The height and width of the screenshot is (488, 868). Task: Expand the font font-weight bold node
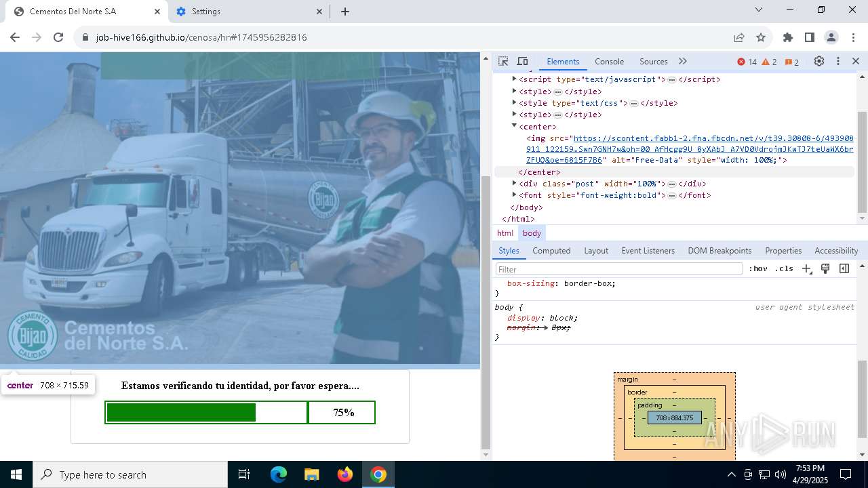click(514, 195)
